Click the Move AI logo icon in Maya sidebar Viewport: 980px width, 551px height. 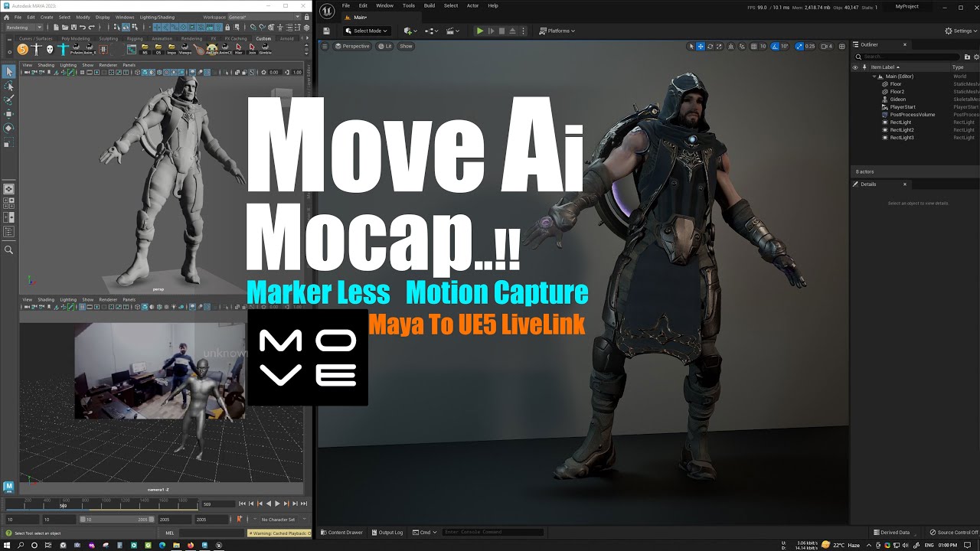(9, 486)
